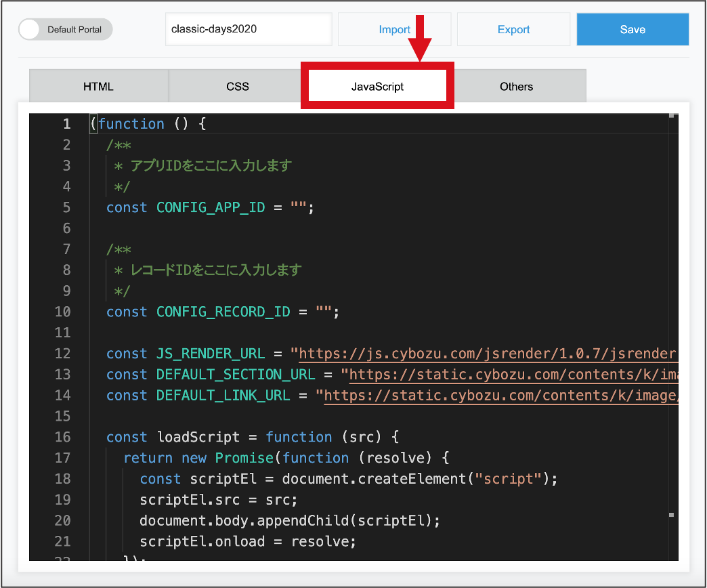This screenshot has width=707, height=588.
Task: Open the js.cybozu.com jsrender URL link
Action: pyautogui.click(x=488, y=354)
